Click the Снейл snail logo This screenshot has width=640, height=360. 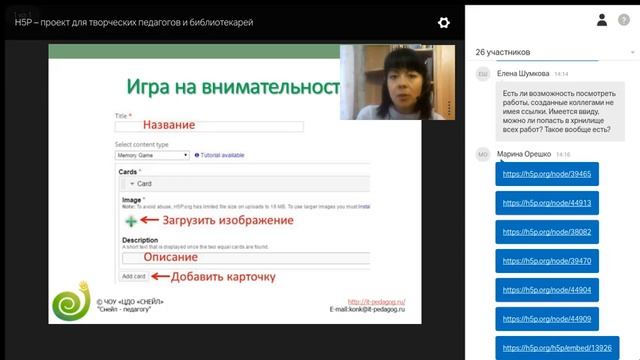(71, 301)
